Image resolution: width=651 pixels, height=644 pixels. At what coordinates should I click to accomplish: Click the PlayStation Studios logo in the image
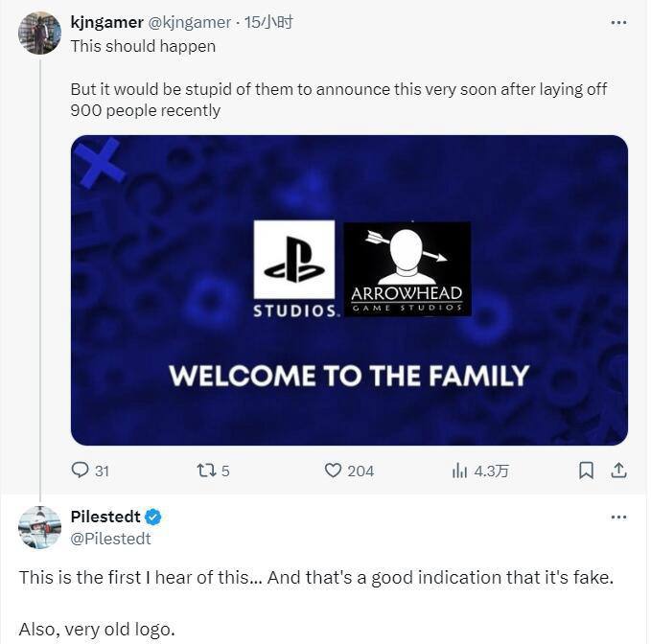pyautogui.click(x=294, y=268)
